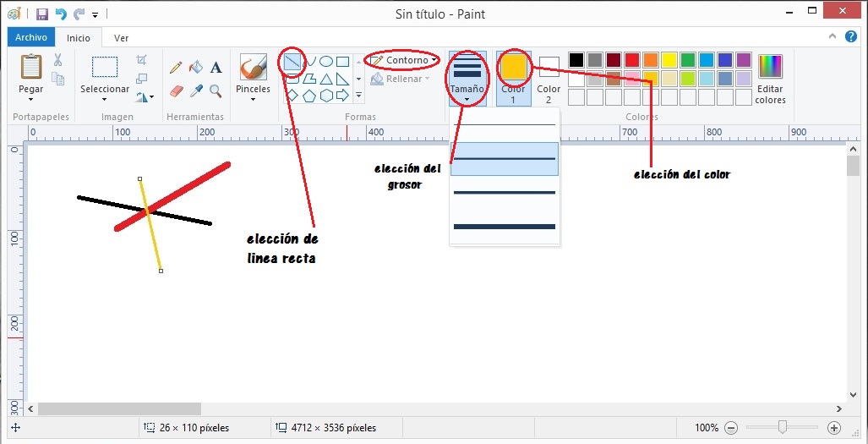The width and height of the screenshot is (868, 444).
Task: Click the zoom in plus button
Action: (x=833, y=428)
